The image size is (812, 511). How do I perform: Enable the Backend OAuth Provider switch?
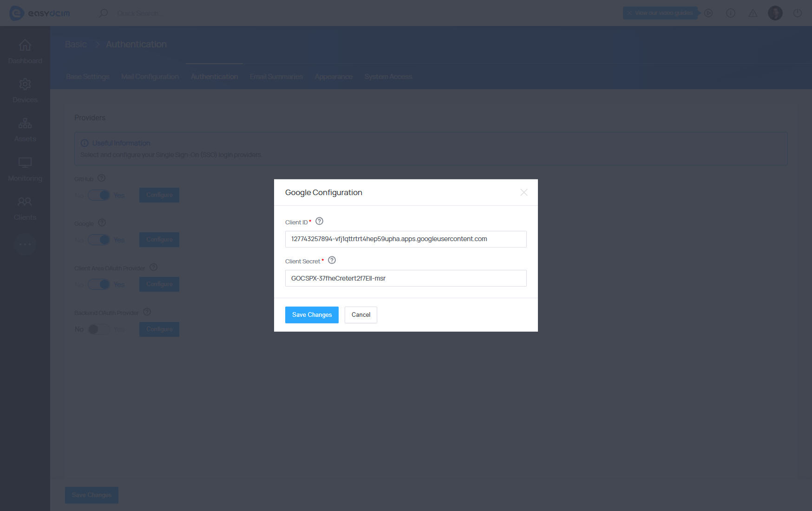point(99,329)
